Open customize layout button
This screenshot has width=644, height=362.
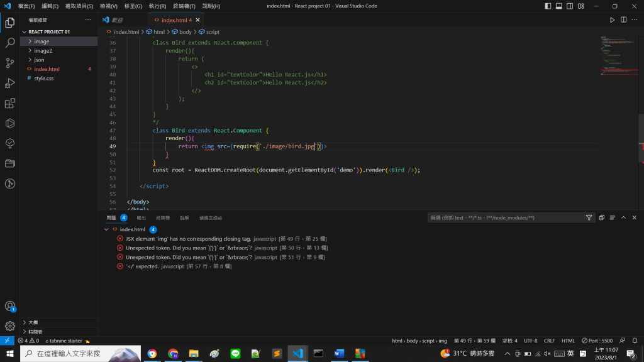coord(580,6)
